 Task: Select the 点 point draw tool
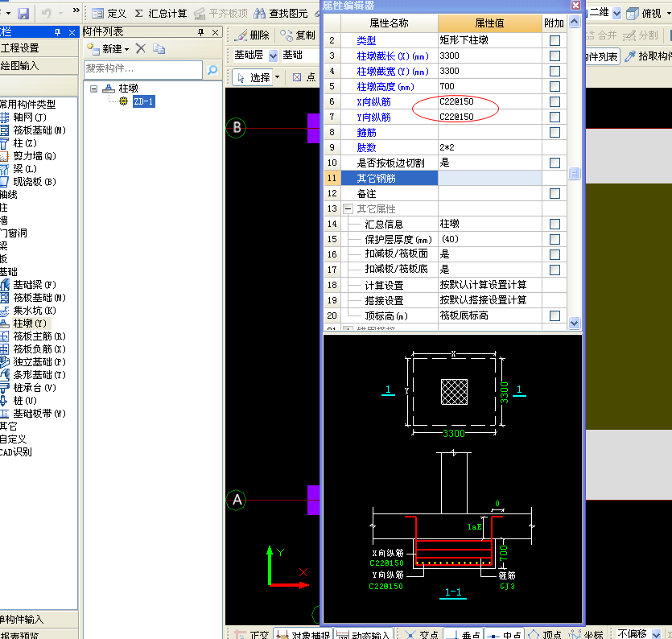coord(305,77)
